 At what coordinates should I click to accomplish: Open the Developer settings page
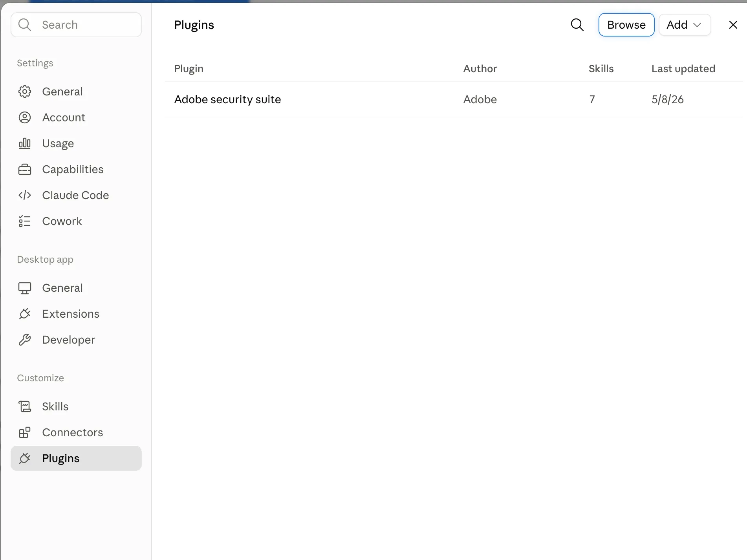pyautogui.click(x=76, y=340)
